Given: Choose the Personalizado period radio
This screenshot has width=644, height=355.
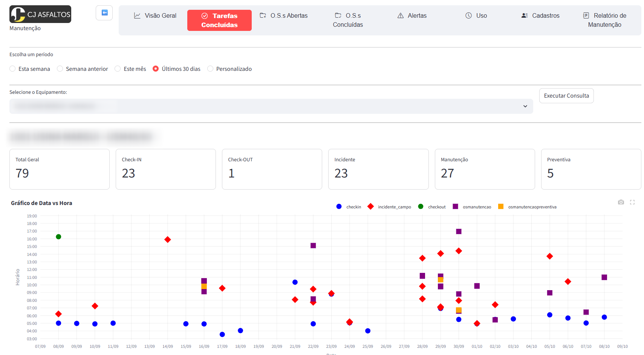Looking at the screenshot, I should [210, 69].
